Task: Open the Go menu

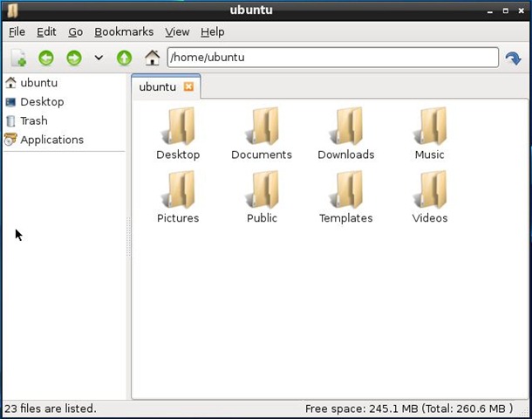Action: tap(75, 32)
